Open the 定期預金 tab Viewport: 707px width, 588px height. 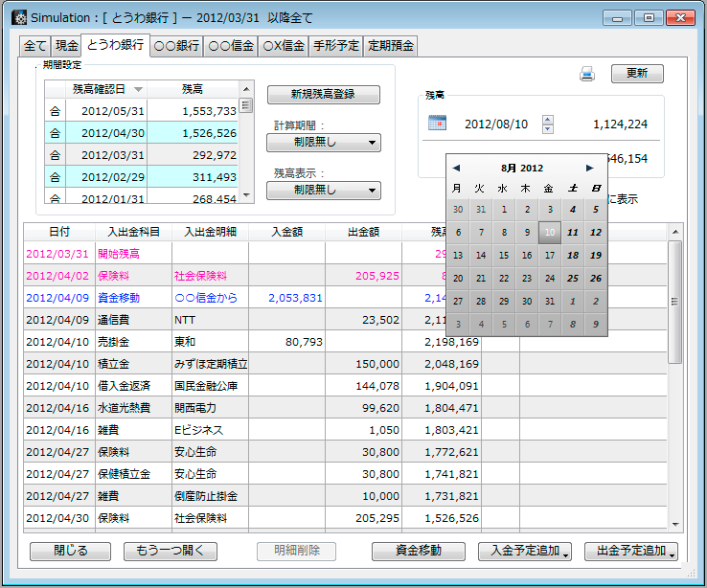coord(392,46)
